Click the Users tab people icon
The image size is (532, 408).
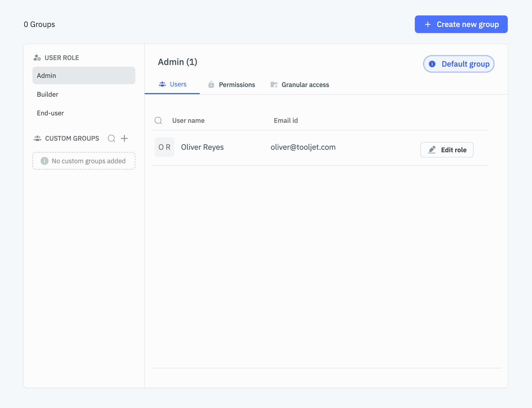coord(162,84)
